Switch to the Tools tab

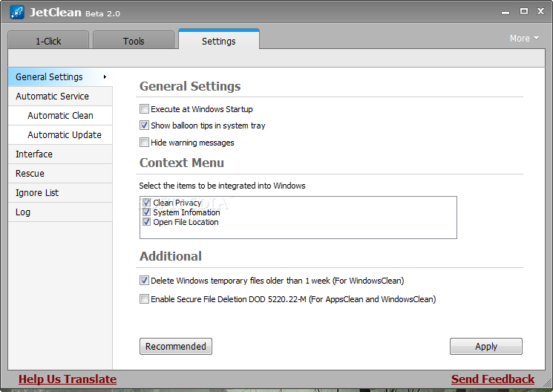click(x=134, y=41)
